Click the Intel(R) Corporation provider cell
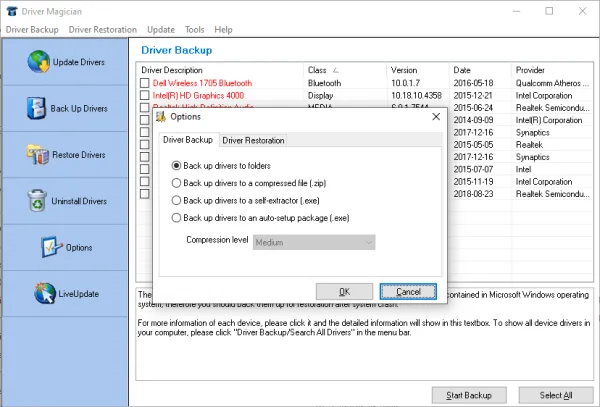The image size is (600, 407). point(549,120)
